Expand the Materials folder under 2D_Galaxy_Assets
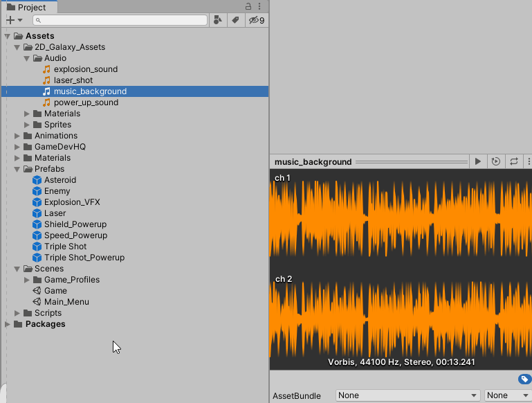 27,114
